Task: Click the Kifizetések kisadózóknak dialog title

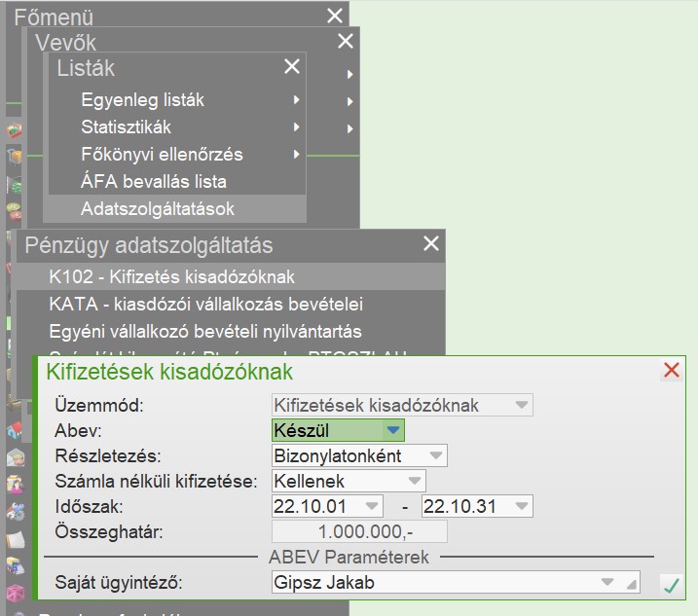Action: point(169,372)
